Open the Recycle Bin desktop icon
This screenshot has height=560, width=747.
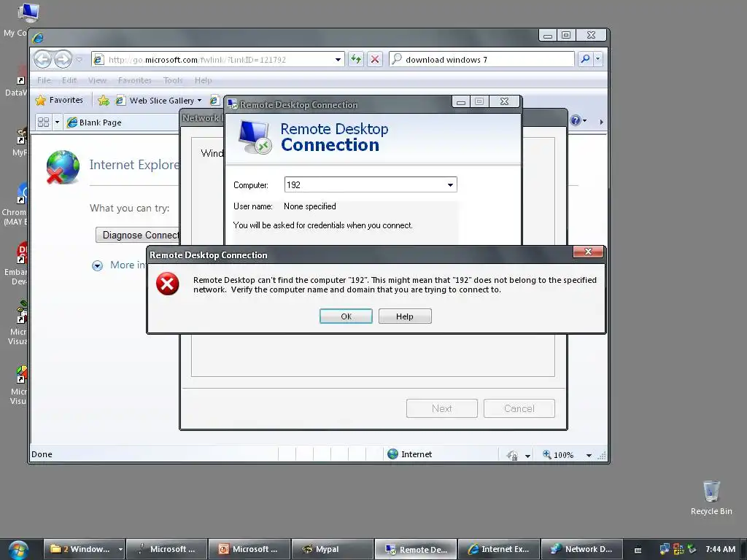(x=711, y=497)
